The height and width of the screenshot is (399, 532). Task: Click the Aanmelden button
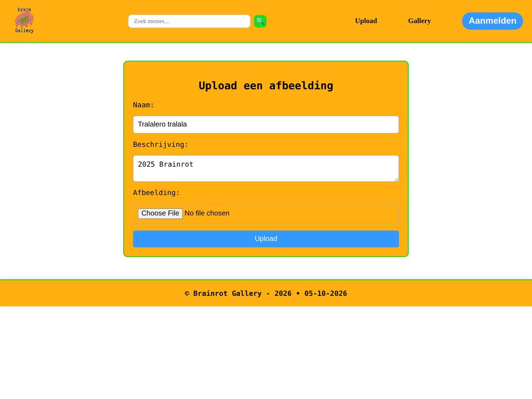[493, 21]
